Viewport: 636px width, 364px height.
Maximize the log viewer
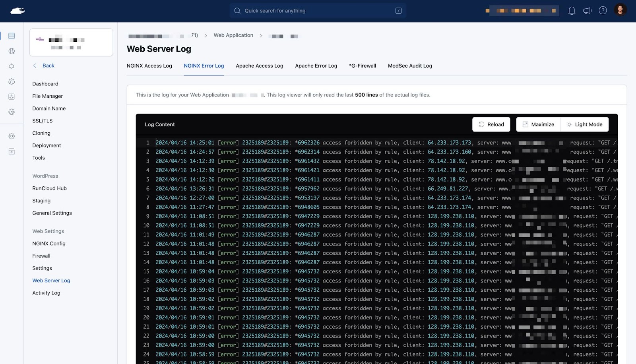tap(538, 124)
